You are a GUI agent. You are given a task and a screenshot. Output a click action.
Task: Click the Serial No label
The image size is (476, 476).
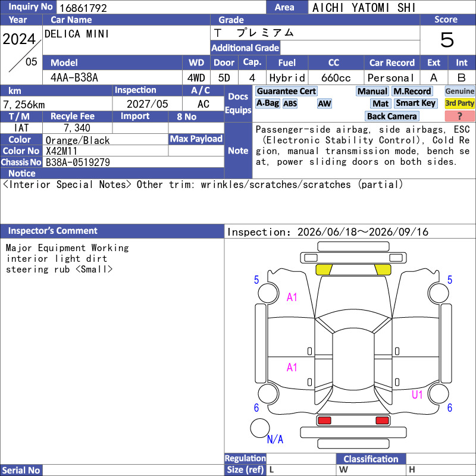(21, 470)
